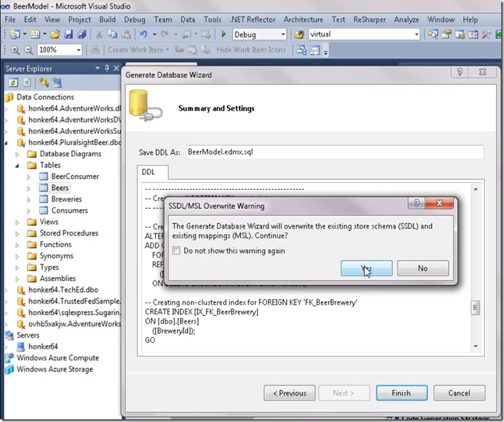This screenshot has width=504, height=422.
Task: Click the DDL scrollbar down arrow
Action: click(475, 346)
